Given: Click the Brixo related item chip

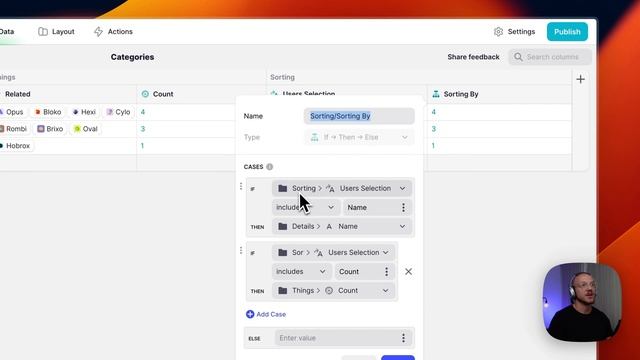Looking at the screenshot, I should (51, 129).
